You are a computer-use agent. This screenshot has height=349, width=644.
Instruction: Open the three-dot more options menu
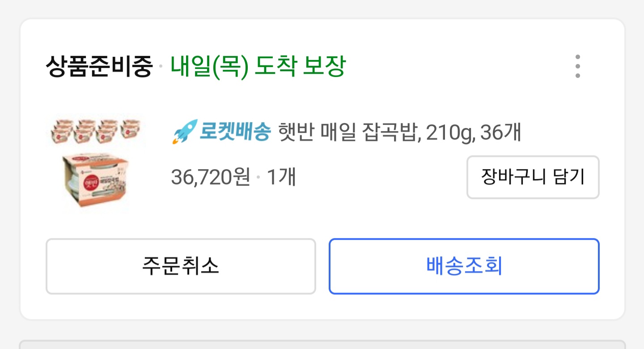click(x=578, y=67)
